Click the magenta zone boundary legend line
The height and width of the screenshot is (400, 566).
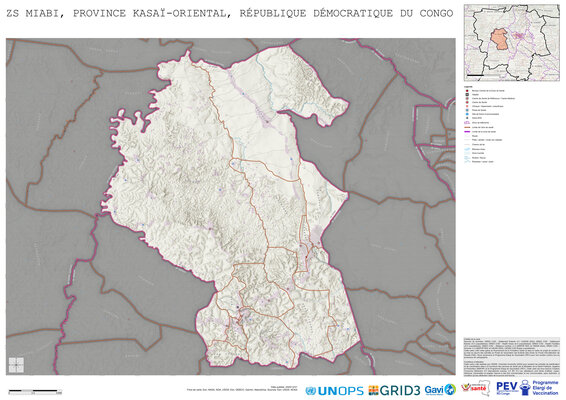pos(467,132)
